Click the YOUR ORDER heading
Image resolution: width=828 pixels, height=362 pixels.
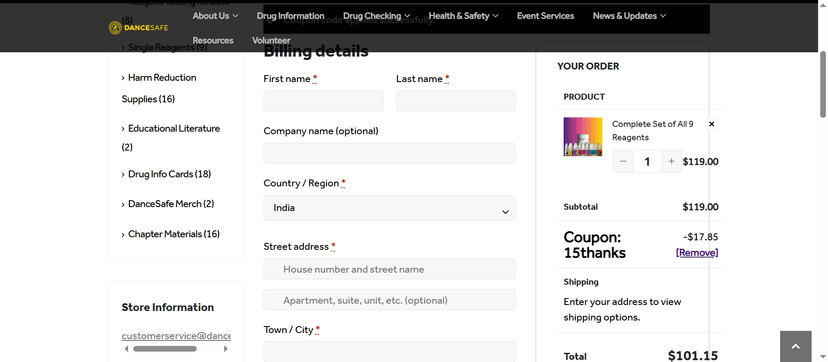[588, 66]
